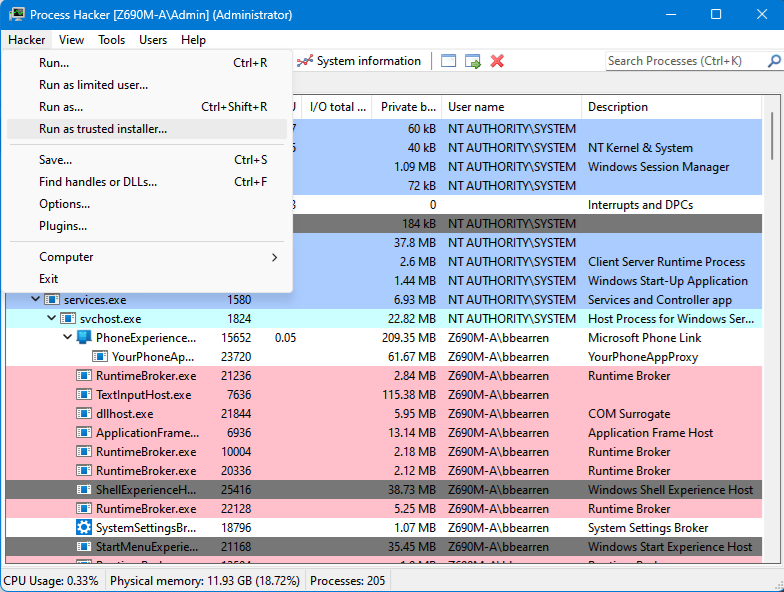Open the Tools menu
Screen dimensions: 784x592
click(111, 40)
